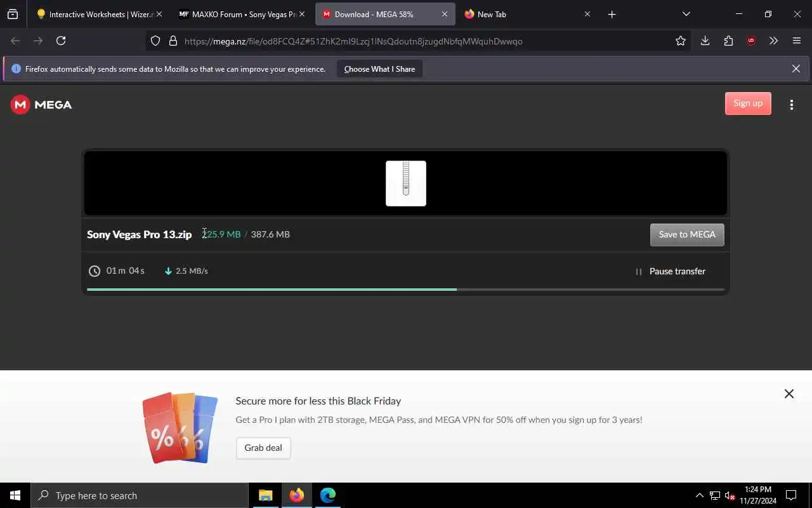This screenshot has width=812, height=508.
Task: Pause the file transfer
Action: pyautogui.click(x=670, y=272)
